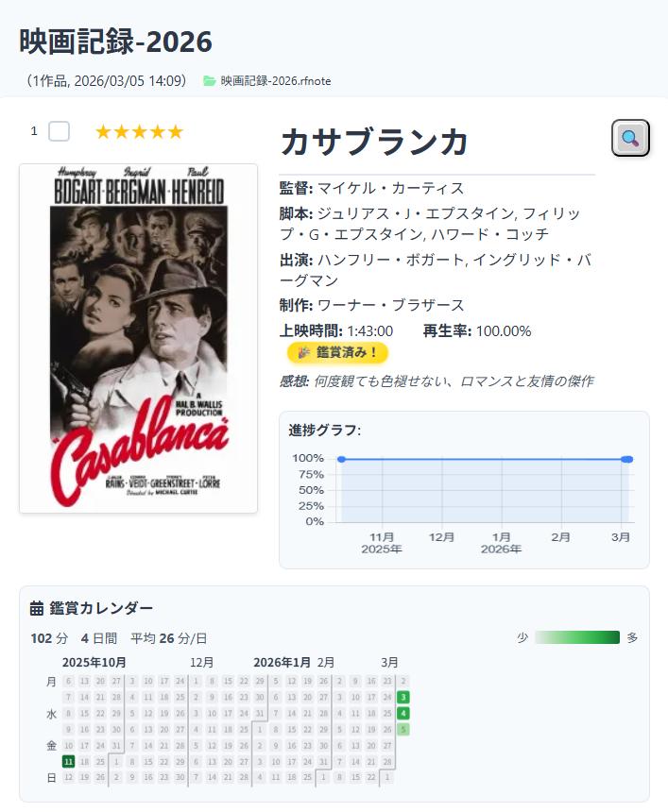This screenshot has width=668, height=812.
Task: Click the fifth star in the star rating
Action: tap(176, 131)
